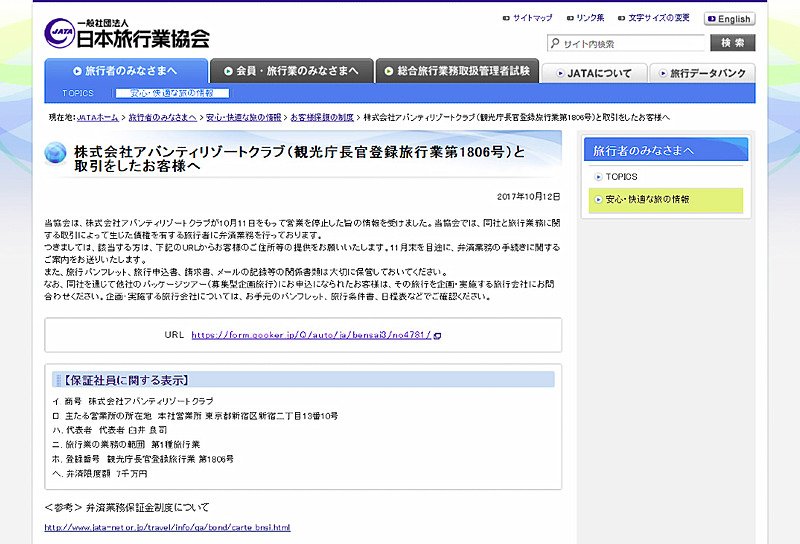Go to 旅行者のみなさまへ breadcrumb link

coord(162,117)
